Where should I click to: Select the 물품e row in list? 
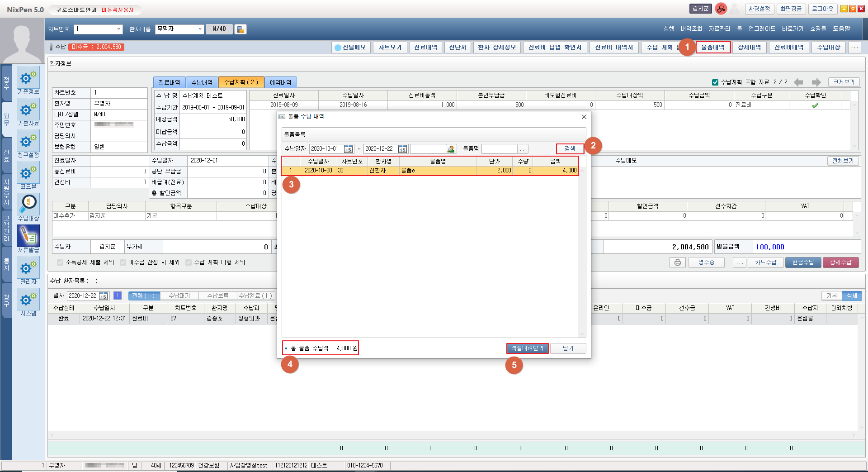coord(429,171)
